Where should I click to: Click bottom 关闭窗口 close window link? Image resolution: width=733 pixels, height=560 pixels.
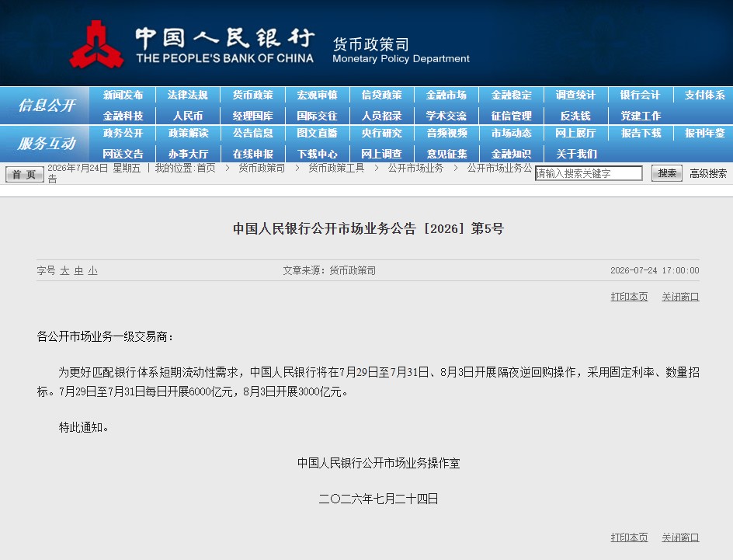pos(680,537)
